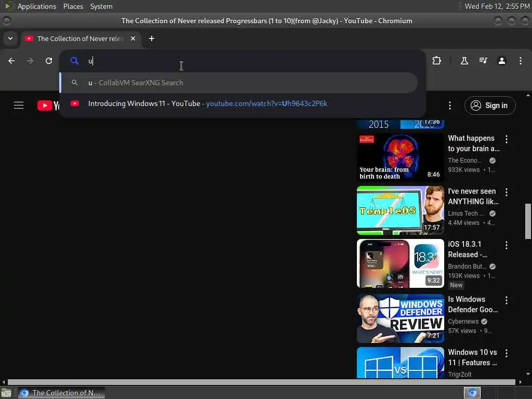
Task: Open Chromium three-dot menu
Action: pyautogui.click(x=521, y=61)
